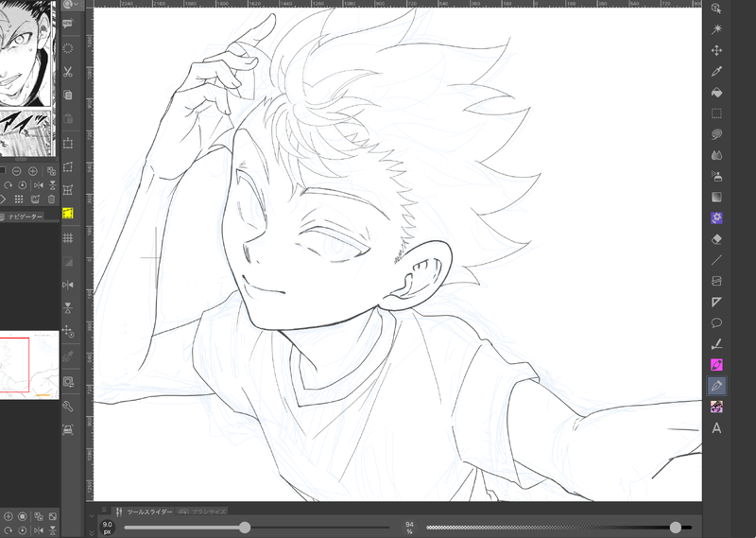Open the Mesh transformation command
Viewport: 756px width, 538px height.
[x=68, y=190]
